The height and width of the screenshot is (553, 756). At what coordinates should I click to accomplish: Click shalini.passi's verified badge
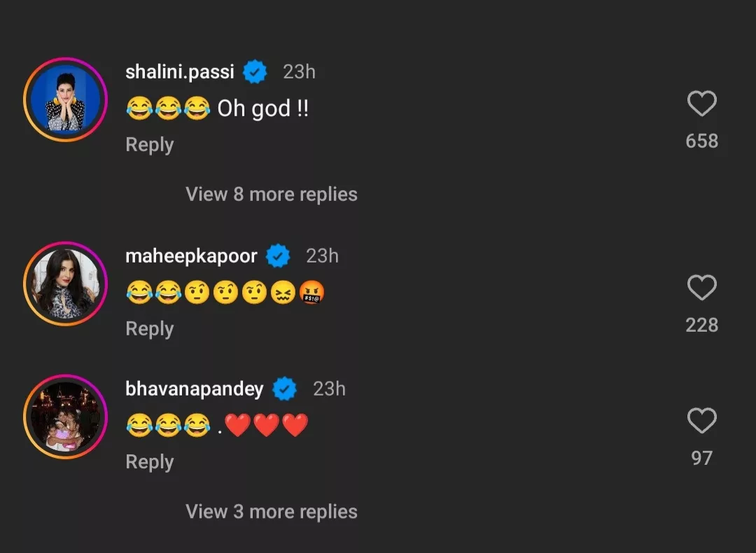tap(255, 71)
